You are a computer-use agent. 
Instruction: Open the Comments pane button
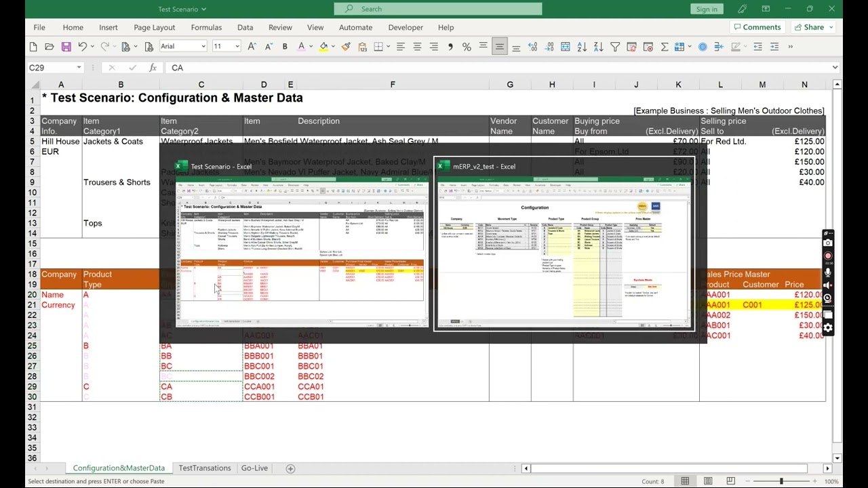757,27
